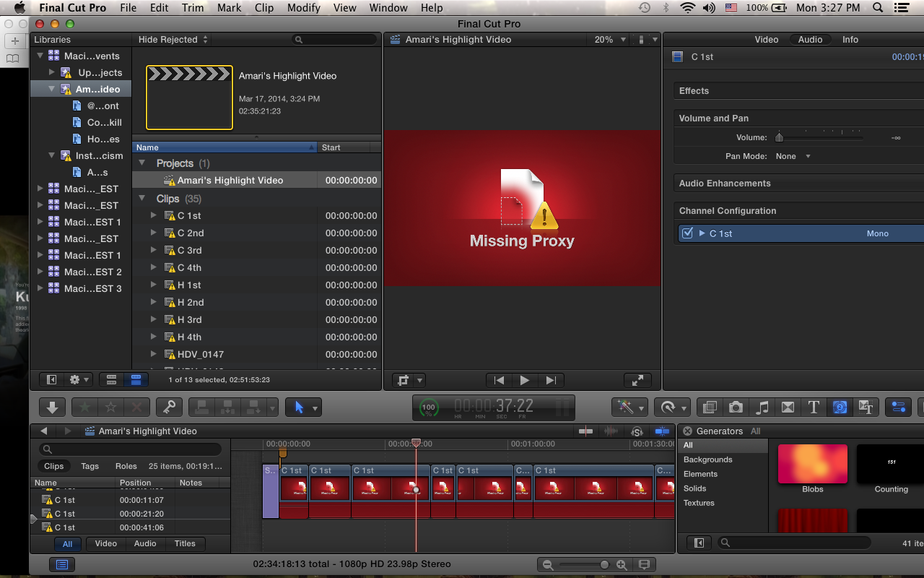The width and height of the screenshot is (924, 578).
Task: Unrate clip using the outlined star
Action: tap(110, 407)
